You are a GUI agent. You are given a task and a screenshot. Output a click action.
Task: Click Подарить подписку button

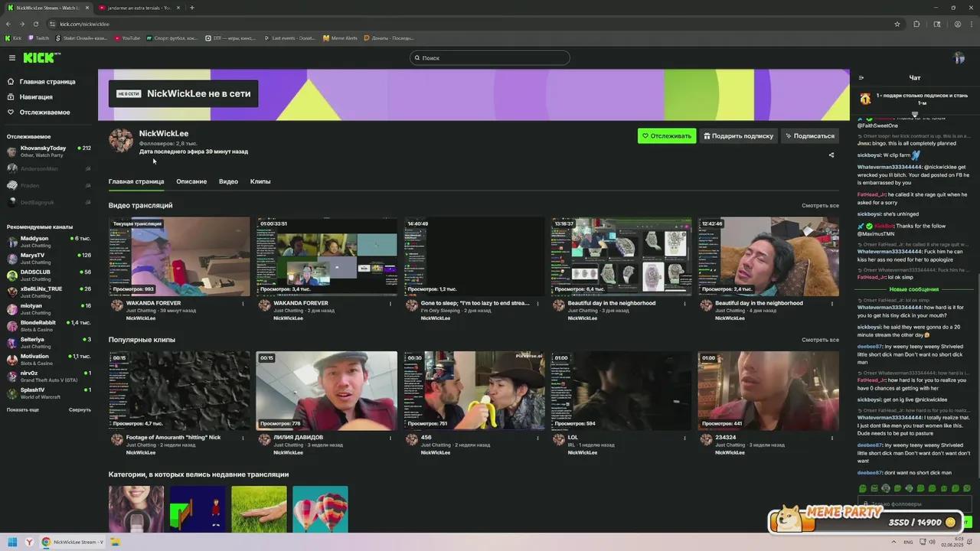tap(739, 135)
